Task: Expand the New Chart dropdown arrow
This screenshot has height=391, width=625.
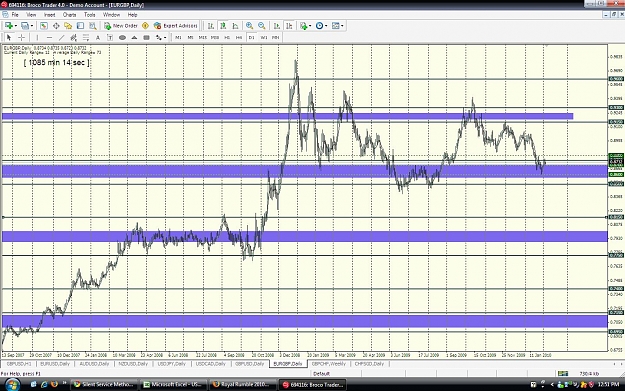Action: click(16, 26)
